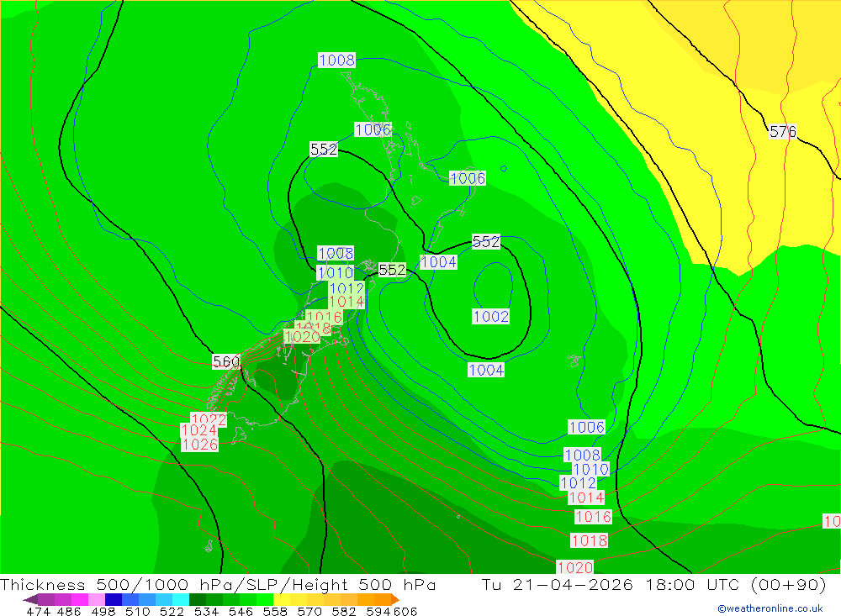Click the 'Tu 21-04-2026 18:00 UTC (00+90)' timestamp
The image size is (841, 616).
point(653,584)
